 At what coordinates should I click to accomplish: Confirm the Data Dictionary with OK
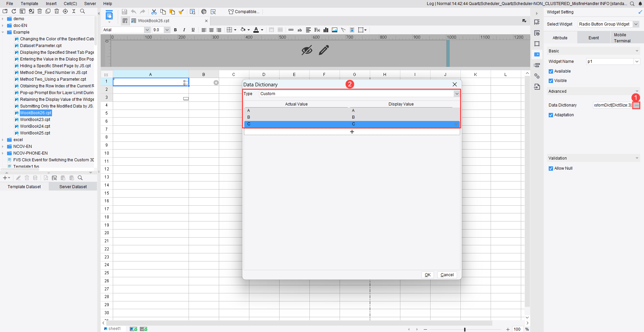tap(427, 275)
